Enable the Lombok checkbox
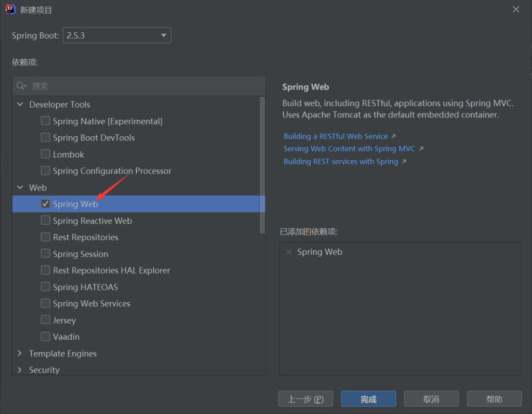Screen dimensions: 532x414 [x=45, y=154]
